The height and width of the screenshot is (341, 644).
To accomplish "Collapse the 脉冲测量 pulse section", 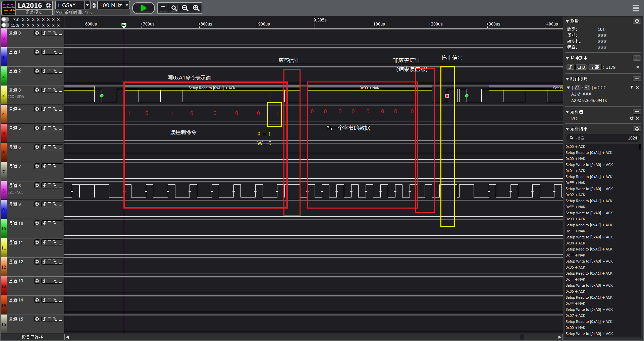I will [567, 58].
